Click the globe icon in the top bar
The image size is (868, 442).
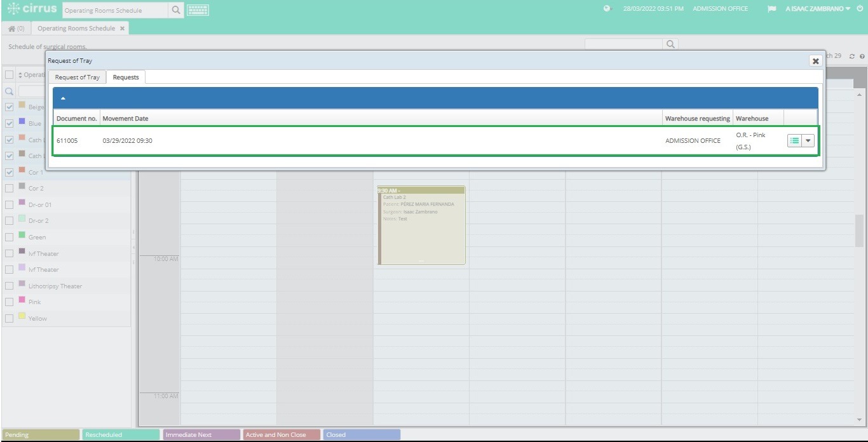[x=607, y=9]
